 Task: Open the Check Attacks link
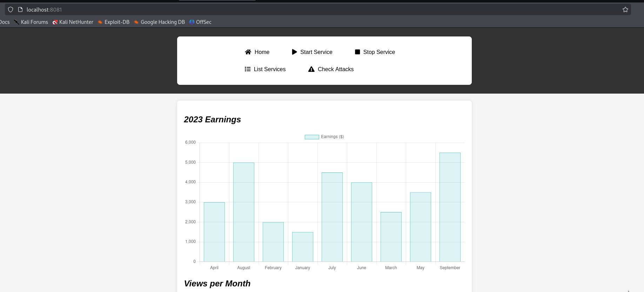pyautogui.click(x=331, y=69)
